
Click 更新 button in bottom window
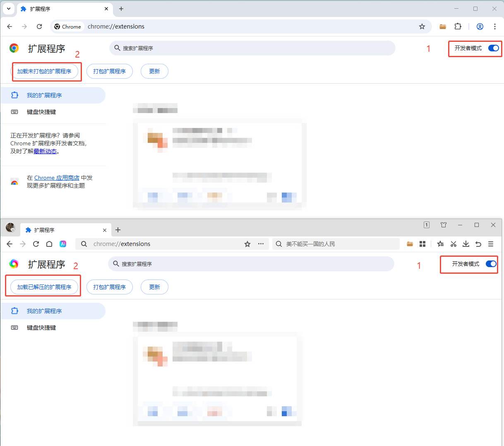[154, 287]
